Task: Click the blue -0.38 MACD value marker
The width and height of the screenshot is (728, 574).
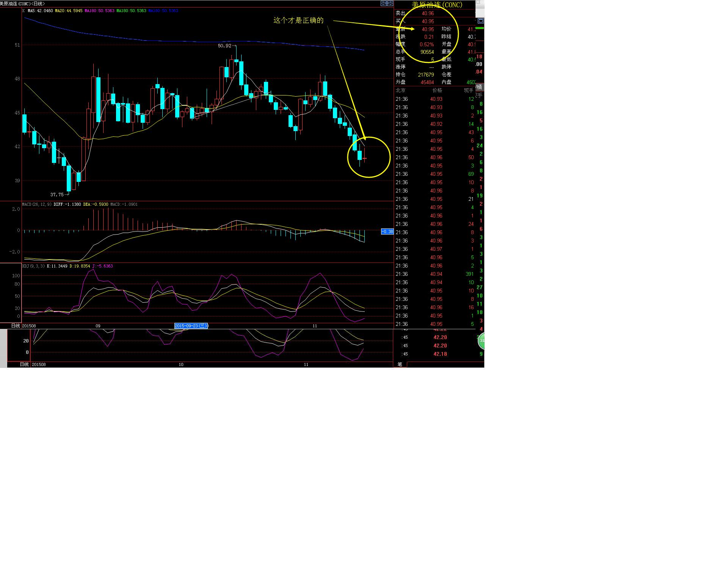Action: (387, 231)
